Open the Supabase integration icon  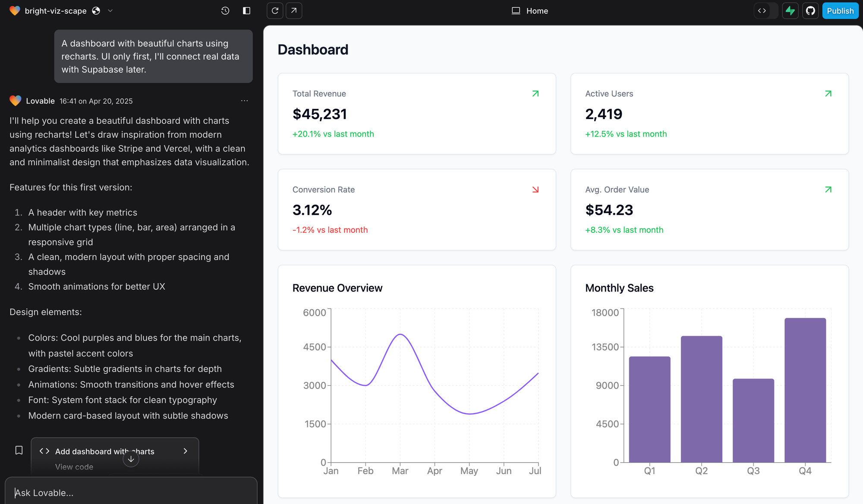[x=790, y=11]
